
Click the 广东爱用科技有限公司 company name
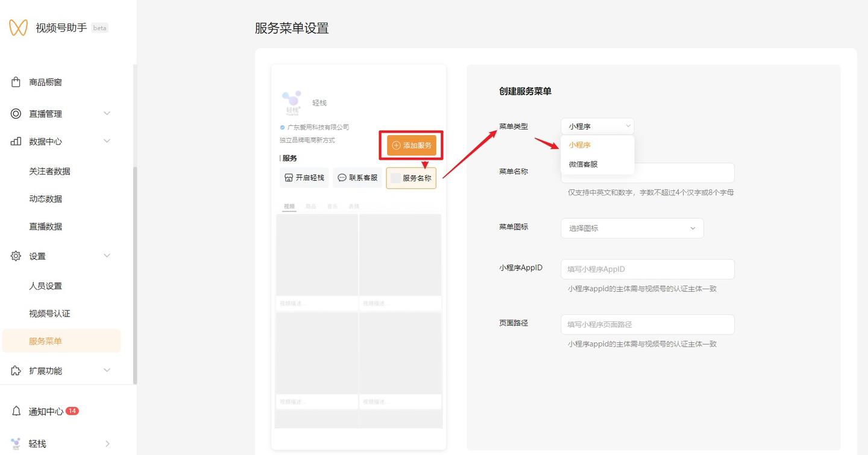318,127
